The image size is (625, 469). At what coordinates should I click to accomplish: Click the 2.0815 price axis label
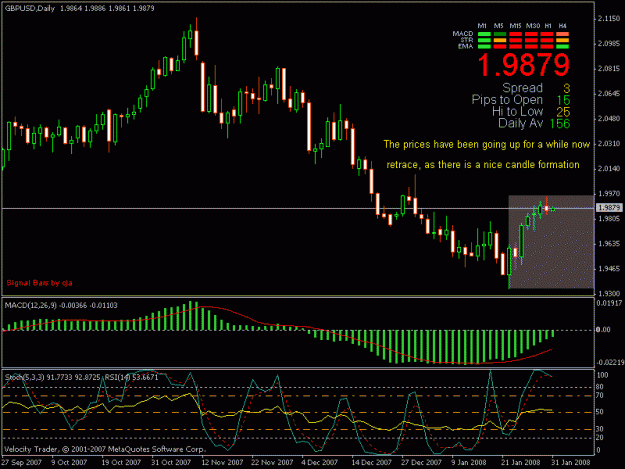(609, 69)
